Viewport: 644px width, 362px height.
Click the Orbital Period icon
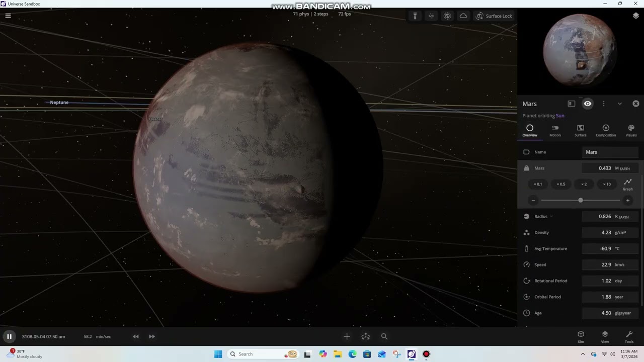[526, 297]
